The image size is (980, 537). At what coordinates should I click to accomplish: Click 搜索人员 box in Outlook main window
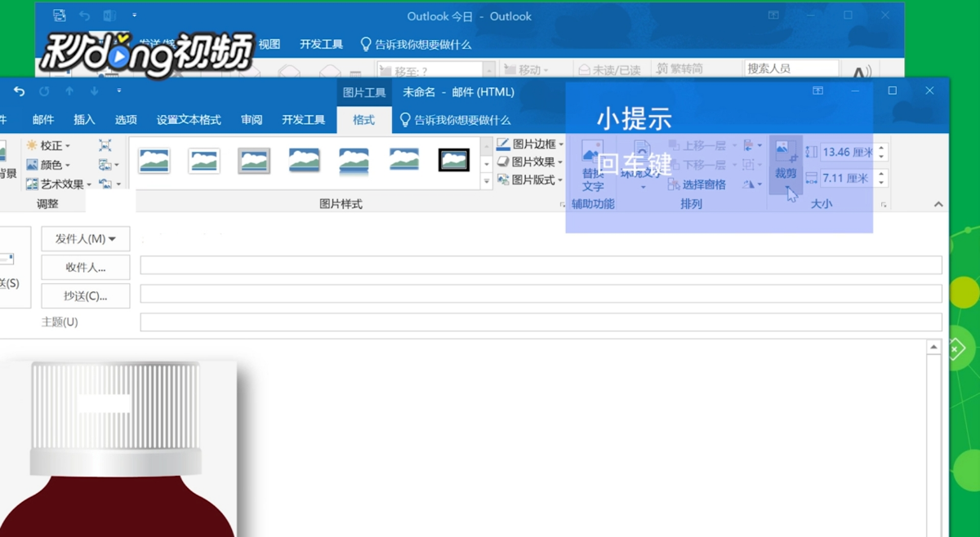pyautogui.click(x=791, y=69)
